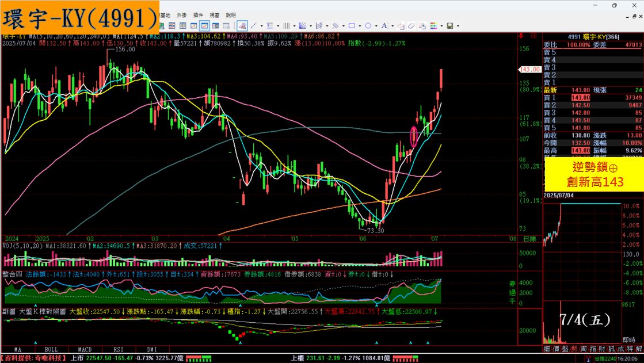Open the 視窗 menu

click(x=214, y=14)
